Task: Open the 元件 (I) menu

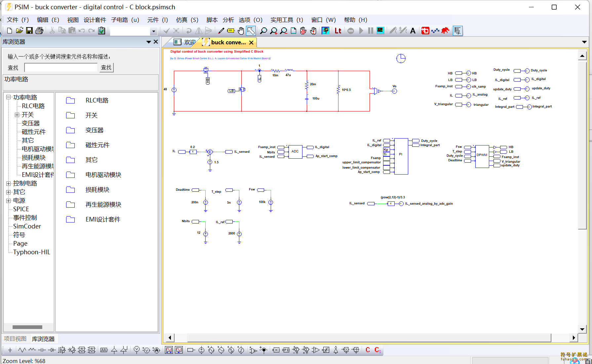Action: click(x=158, y=20)
